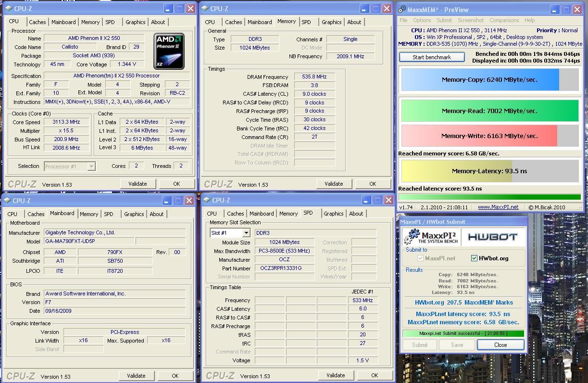Click the Level 3 cache 6 MBytes field
Screen dimensions: 588x383
point(142,148)
